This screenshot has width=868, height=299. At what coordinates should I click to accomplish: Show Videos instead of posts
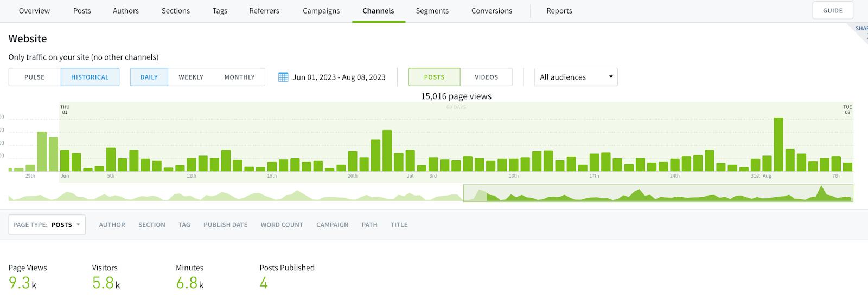click(486, 77)
